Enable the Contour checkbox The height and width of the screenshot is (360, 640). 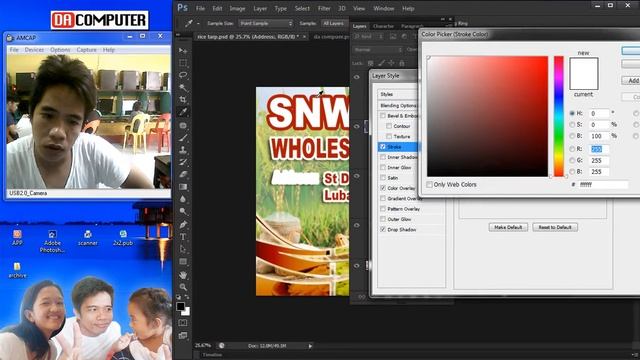(389, 126)
